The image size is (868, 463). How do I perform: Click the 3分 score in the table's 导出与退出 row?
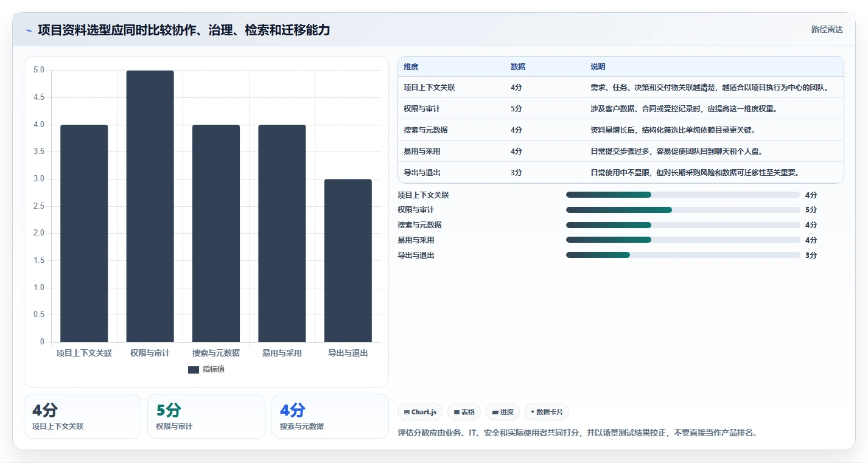(516, 173)
